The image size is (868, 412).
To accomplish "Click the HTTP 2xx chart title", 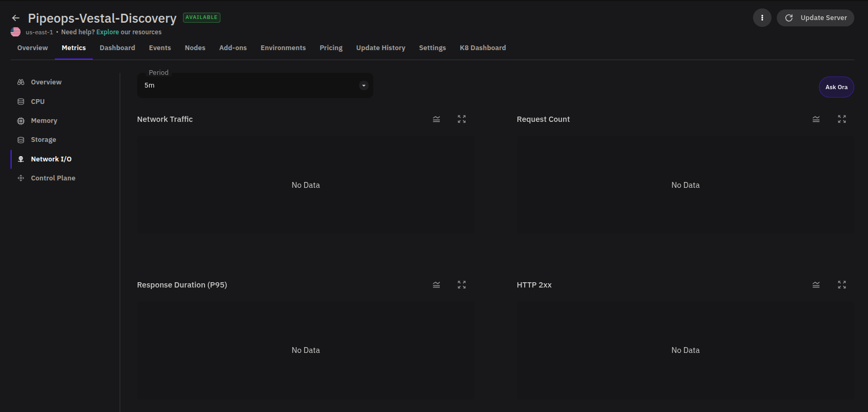I will pyautogui.click(x=534, y=285).
